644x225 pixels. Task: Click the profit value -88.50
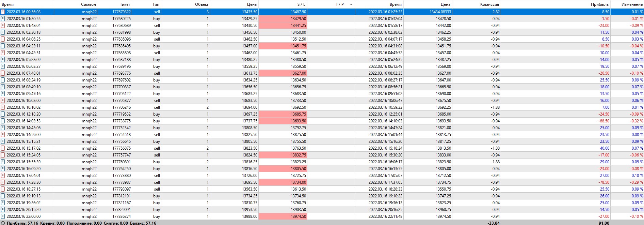pyautogui.click(x=604, y=121)
